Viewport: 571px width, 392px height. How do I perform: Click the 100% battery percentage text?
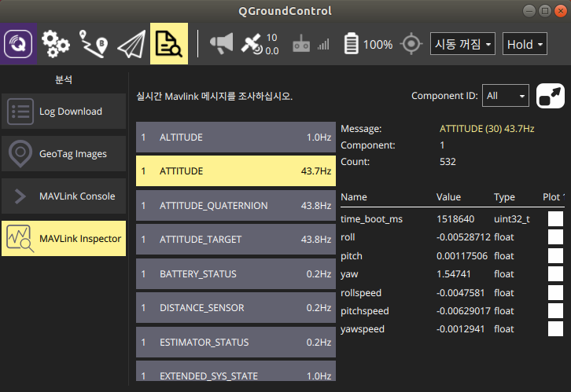point(378,45)
